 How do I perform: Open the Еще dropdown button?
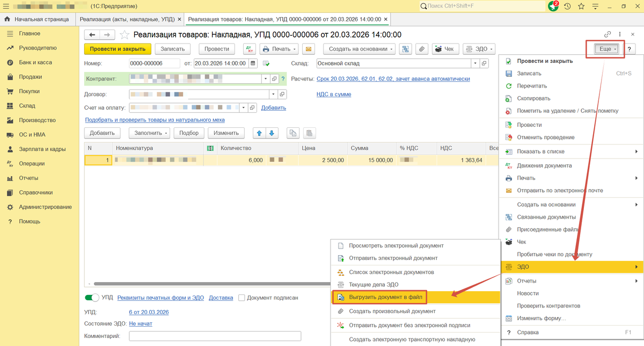coord(608,49)
